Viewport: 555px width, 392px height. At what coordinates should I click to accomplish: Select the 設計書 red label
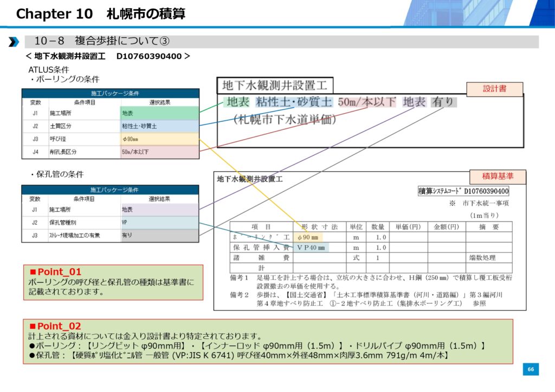click(x=494, y=89)
